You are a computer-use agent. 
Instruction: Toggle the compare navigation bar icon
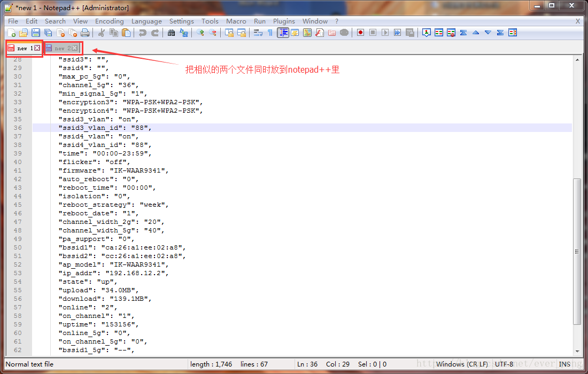pyautogui.click(x=513, y=33)
